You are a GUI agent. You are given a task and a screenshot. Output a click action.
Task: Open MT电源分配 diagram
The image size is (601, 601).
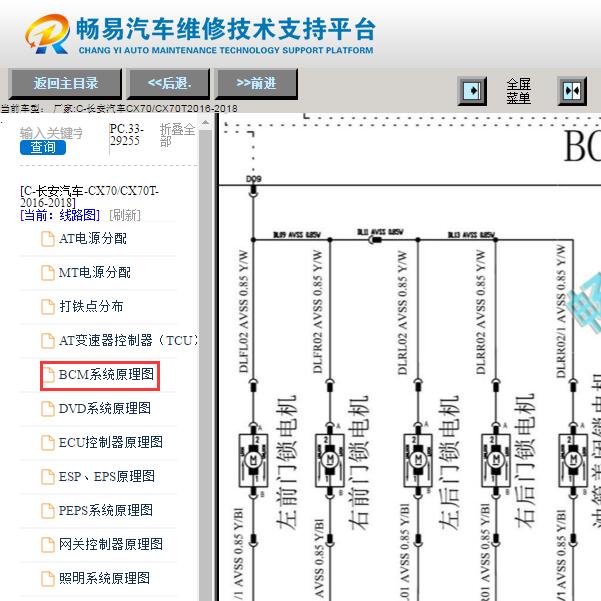(95, 273)
